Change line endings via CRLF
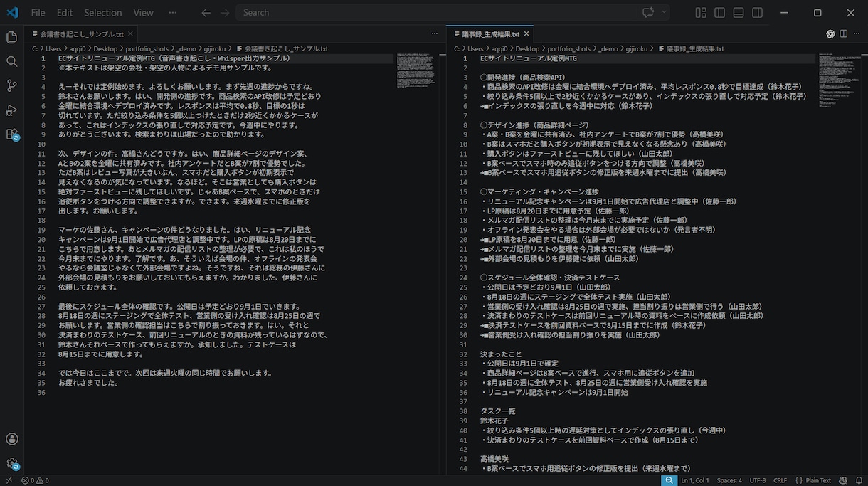 tap(780, 480)
